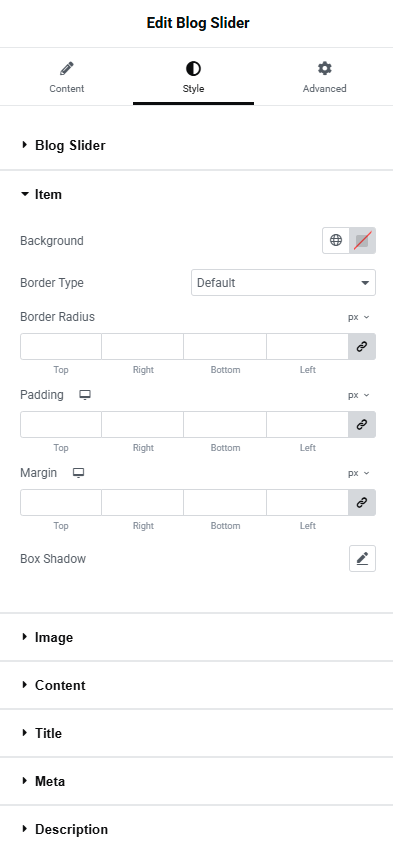This screenshot has width=393, height=852.
Task: Switch to the Content tab
Action: pyautogui.click(x=67, y=77)
